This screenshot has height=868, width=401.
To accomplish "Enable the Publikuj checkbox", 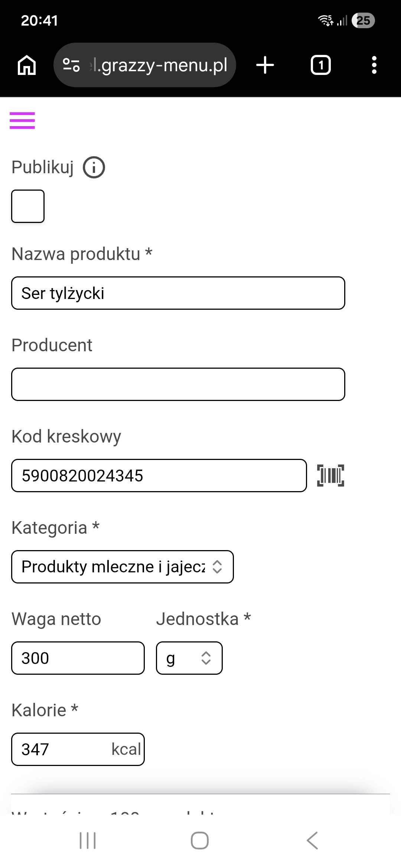I will click(28, 207).
